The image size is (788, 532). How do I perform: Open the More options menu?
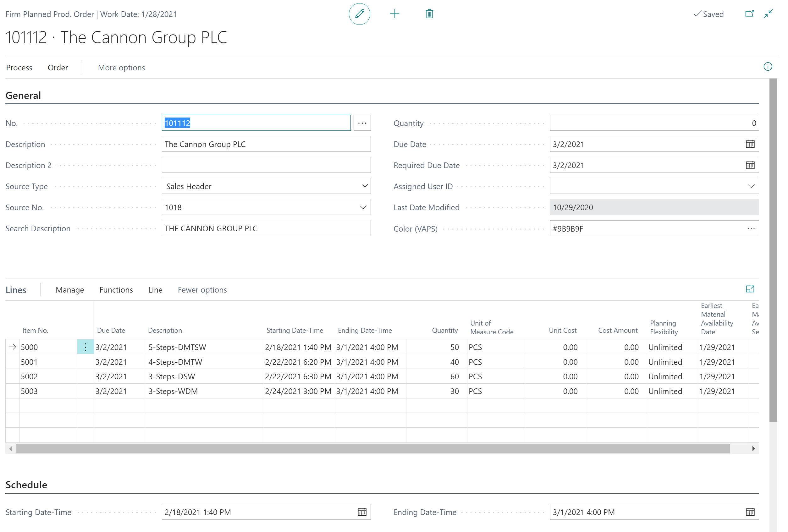tap(121, 68)
